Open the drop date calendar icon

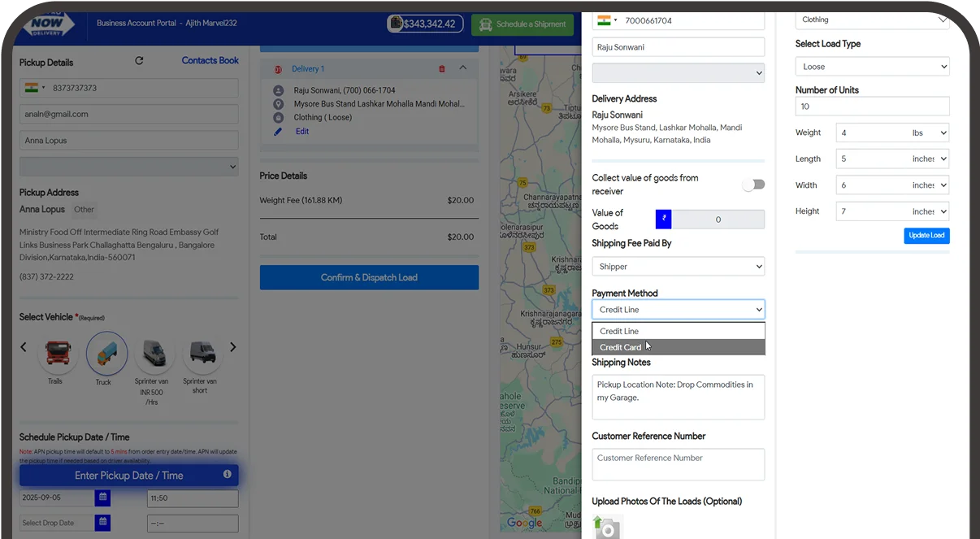pos(102,523)
